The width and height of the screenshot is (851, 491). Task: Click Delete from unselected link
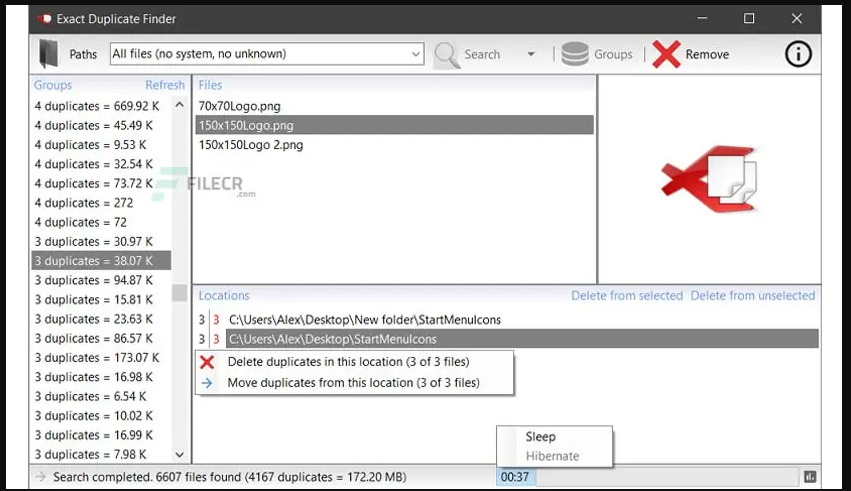(x=752, y=296)
